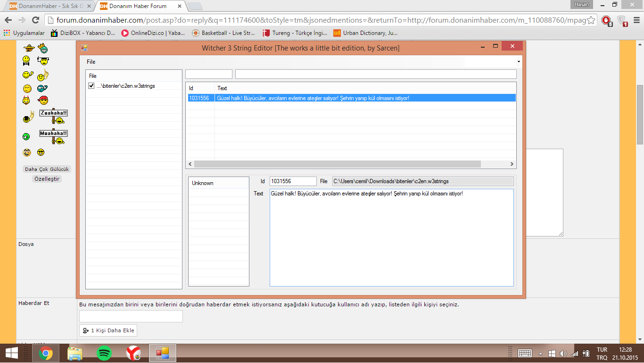This screenshot has height=363, width=644.
Task: Click the browser page vertical scrollbar
Action: [640, 115]
